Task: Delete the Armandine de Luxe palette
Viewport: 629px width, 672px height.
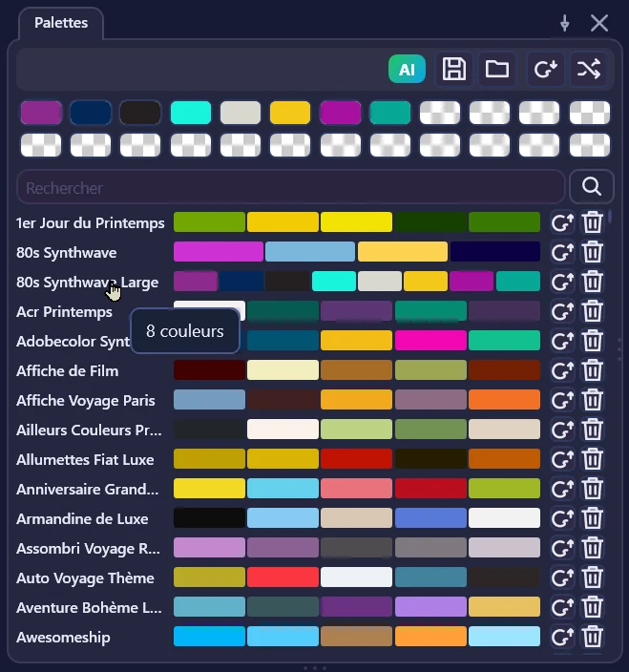Action: tap(592, 518)
